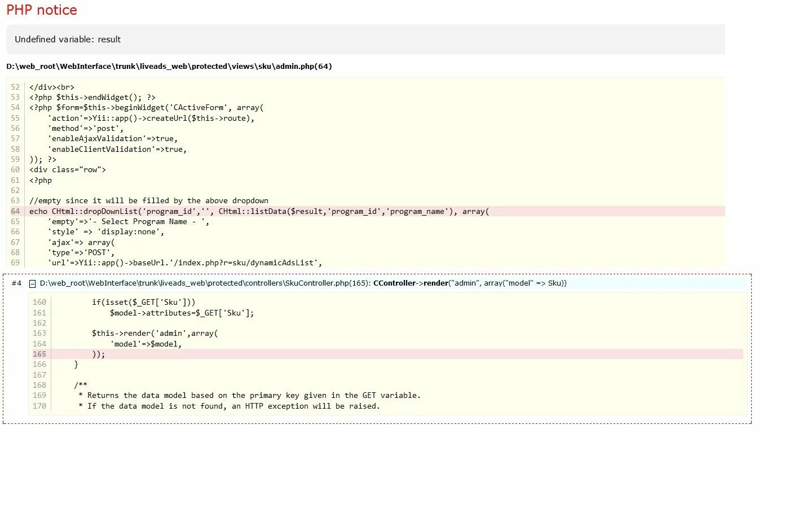
Task: Click the #4 stack trace number
Action: point(16,283)
